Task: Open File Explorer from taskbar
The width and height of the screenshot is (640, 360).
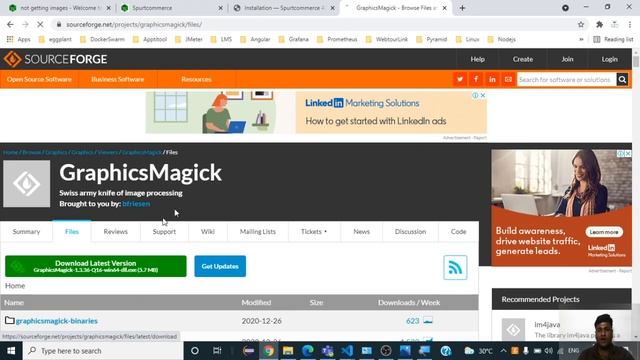Action: point(288,351)
